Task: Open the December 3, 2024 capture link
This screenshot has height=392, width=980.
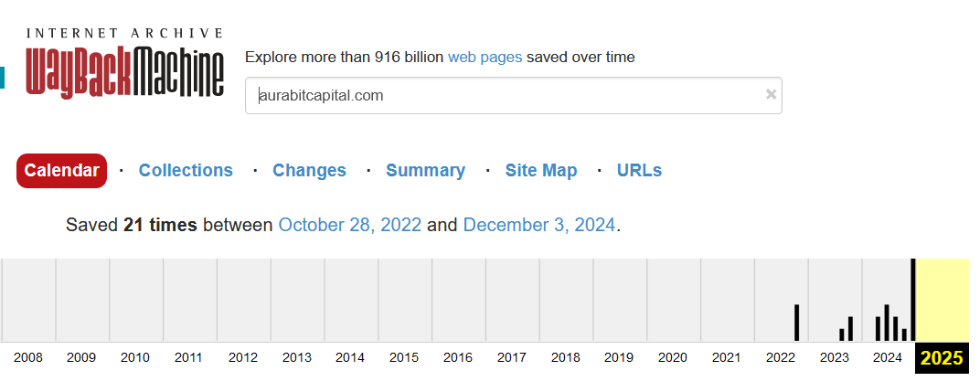Action: click(x=539, y=225)
